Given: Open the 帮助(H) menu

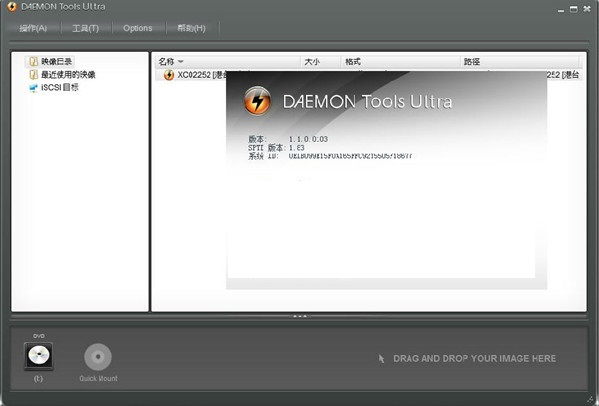Looking at the screenshot, I should 191,28.
